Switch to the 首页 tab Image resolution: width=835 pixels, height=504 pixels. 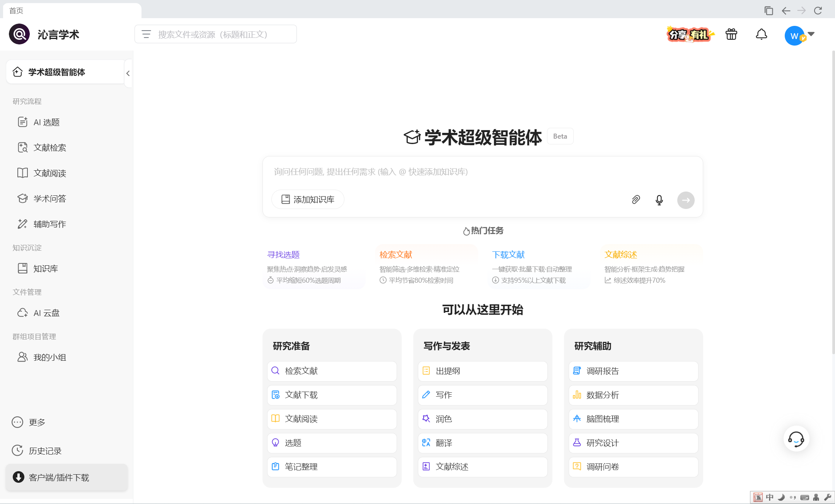pos(16,10)
